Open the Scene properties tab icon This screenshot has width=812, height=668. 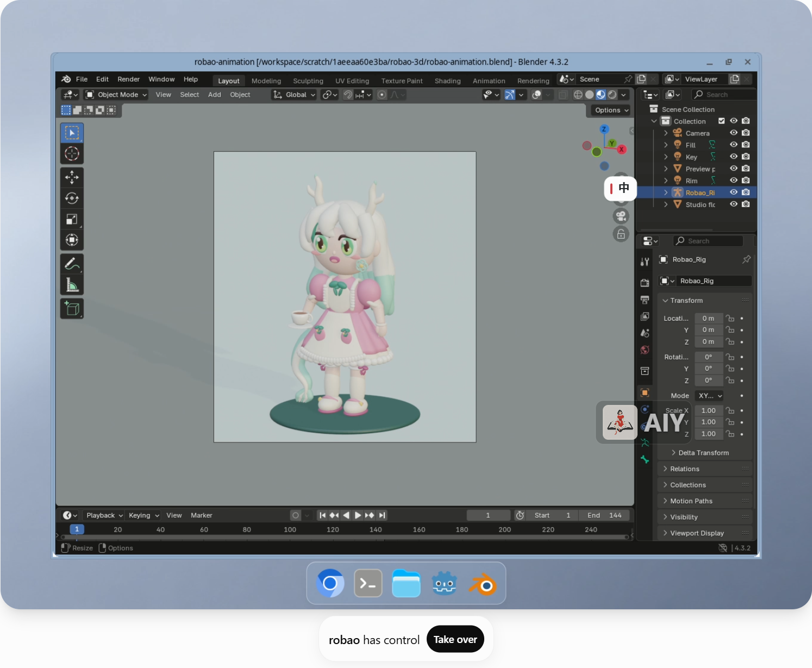tap(645, 333)
